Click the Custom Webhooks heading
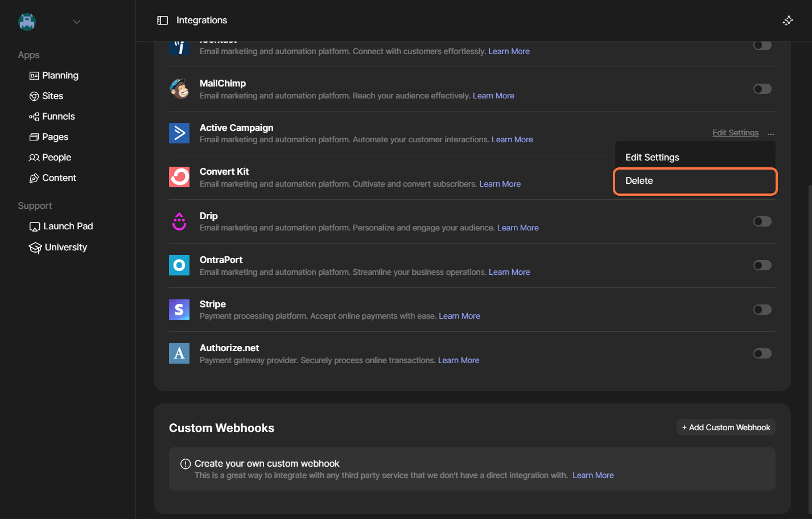812x519 pixels. coord(221,428)
